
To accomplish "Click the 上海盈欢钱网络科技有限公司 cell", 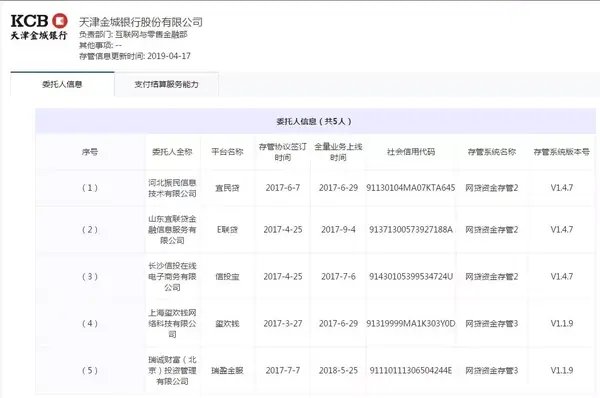I will [172, 323].
